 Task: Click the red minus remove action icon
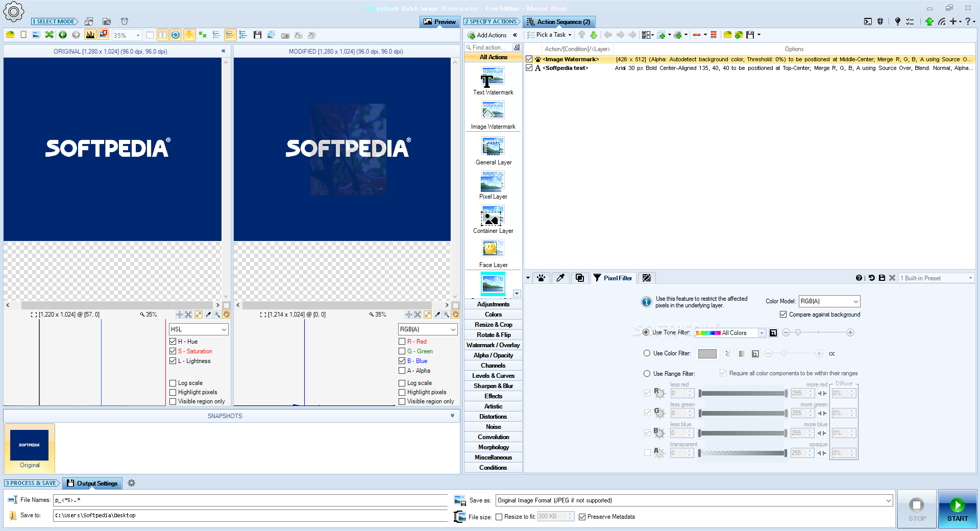point(697,35)
